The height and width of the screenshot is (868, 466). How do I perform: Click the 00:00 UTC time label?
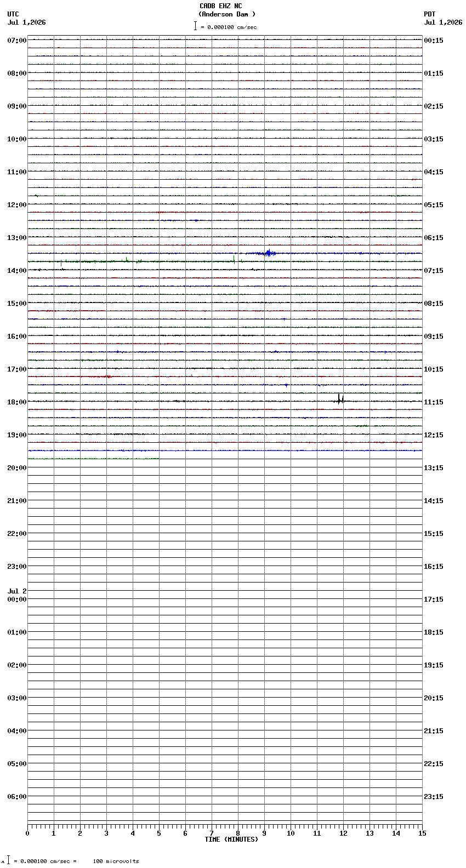pos(17,599)
